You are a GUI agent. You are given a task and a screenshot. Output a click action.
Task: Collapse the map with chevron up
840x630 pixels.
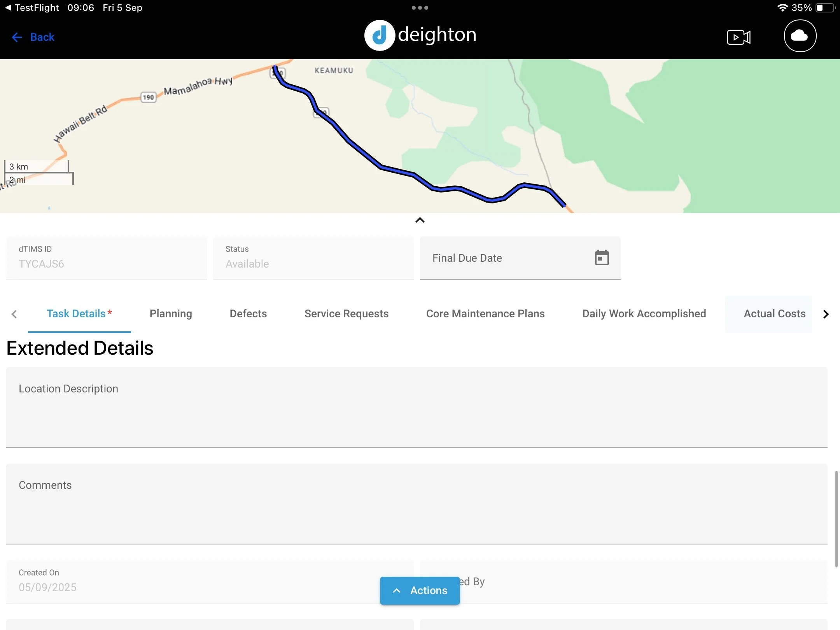420,220
